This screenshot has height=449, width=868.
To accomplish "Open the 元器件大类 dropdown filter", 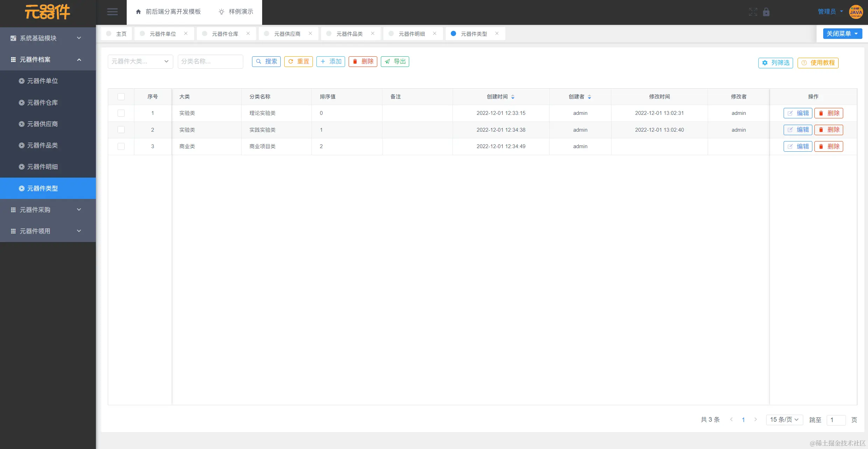I will click(140, 62).
